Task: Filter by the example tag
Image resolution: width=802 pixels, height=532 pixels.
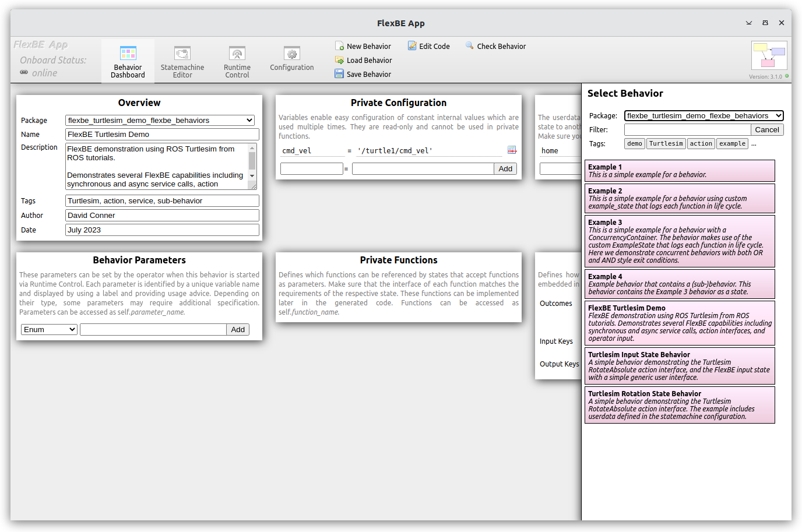Action: pos(732,144)
